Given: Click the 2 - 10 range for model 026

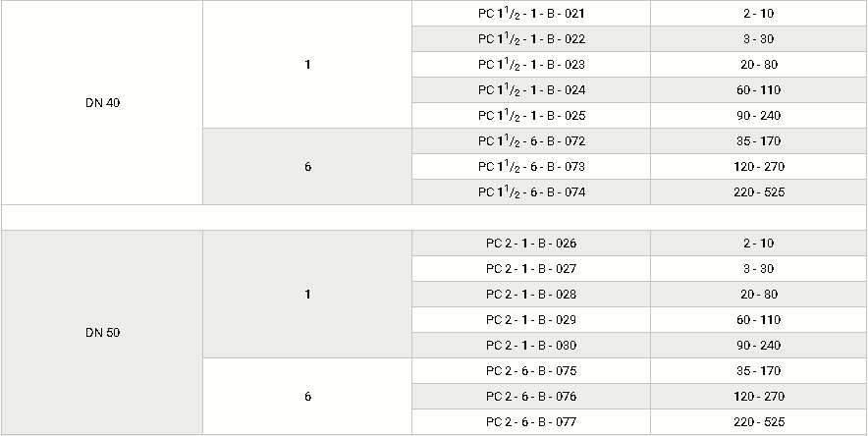Looking at the screenshot, I should [x=759, y=243].
